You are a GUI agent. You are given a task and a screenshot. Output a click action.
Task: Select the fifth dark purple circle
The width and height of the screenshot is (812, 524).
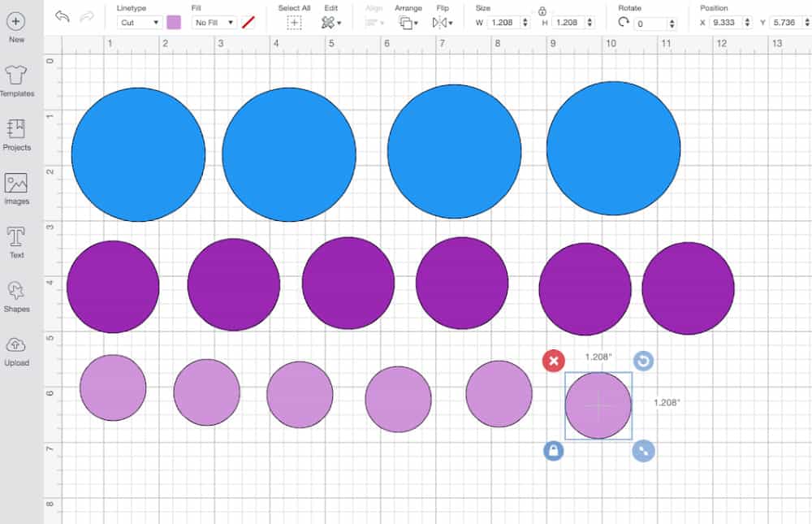[x=585, y=288]
